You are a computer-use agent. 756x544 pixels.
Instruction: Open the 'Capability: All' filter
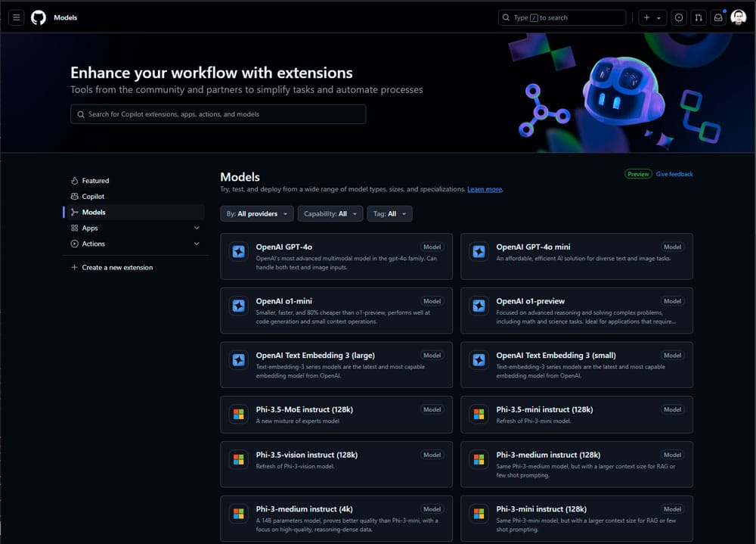[330, 214]
